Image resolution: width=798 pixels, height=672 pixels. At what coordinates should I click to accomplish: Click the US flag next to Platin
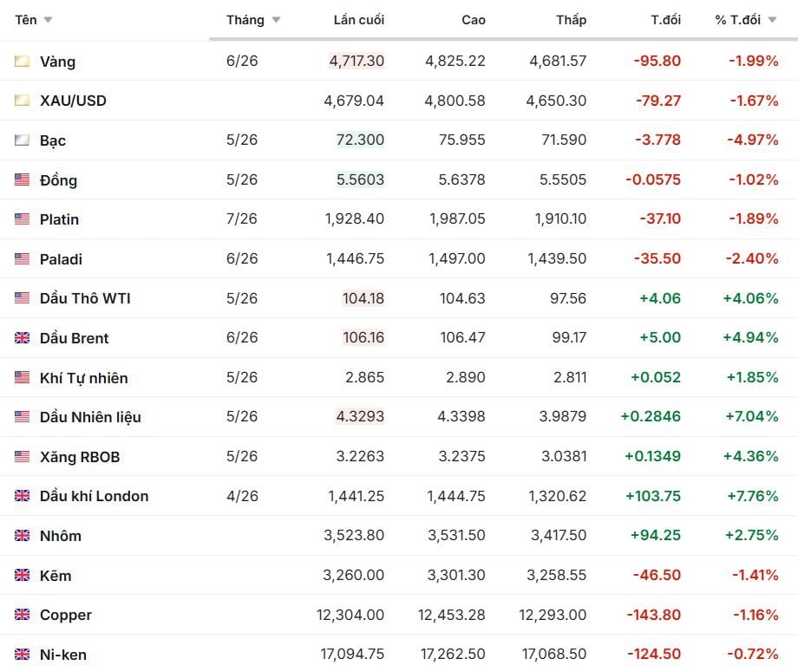(x=22, y=219)
